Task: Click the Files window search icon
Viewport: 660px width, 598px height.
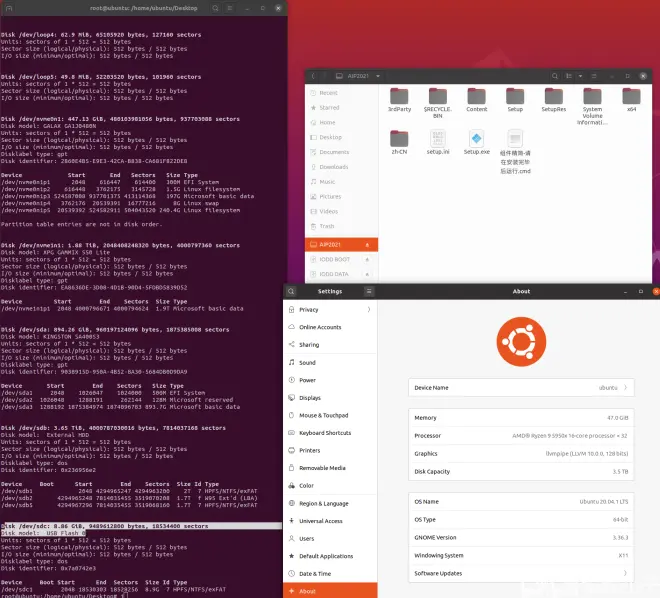Action: (x=555, y=76)
